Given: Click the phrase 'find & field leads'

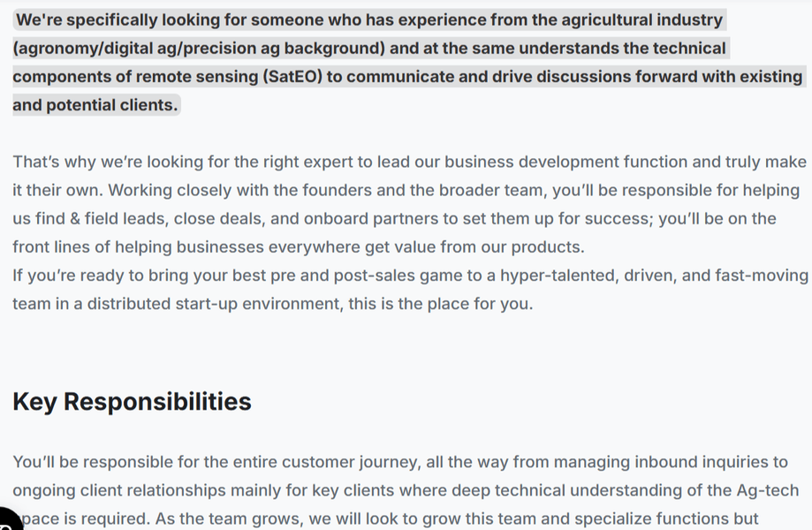Looking at the screenshot, I should pyautogui.click(x=102, y=218).
